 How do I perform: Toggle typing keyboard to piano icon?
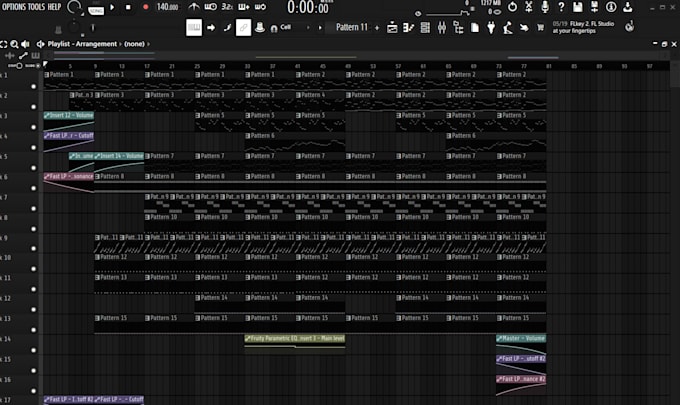click(194, 28)
